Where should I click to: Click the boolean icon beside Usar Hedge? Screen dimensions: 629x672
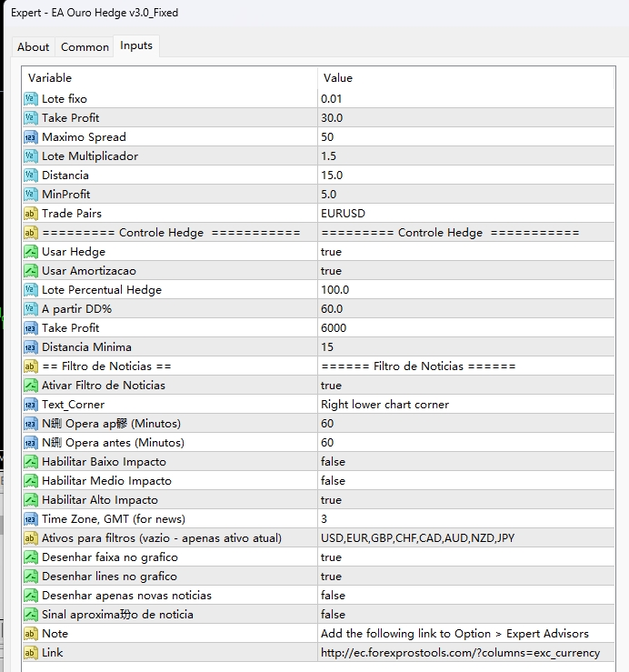point(30,251)
